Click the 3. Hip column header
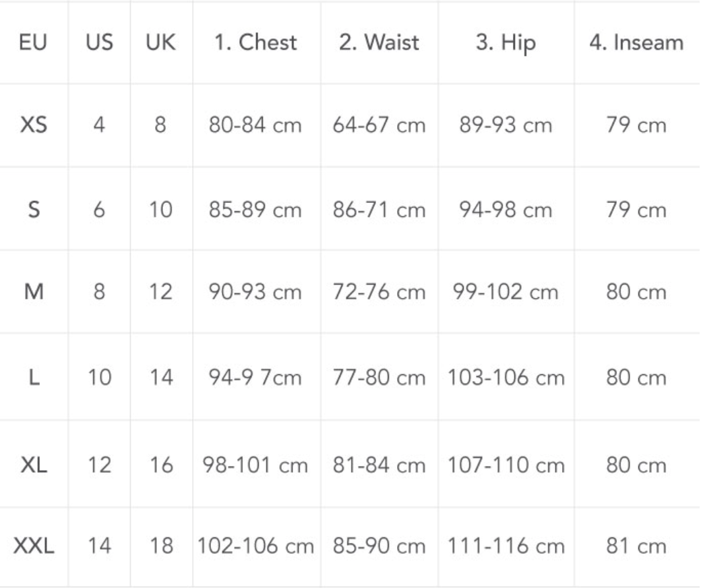Screen dimensions: 701x588 pyautogui.click(x=505, y=43)
